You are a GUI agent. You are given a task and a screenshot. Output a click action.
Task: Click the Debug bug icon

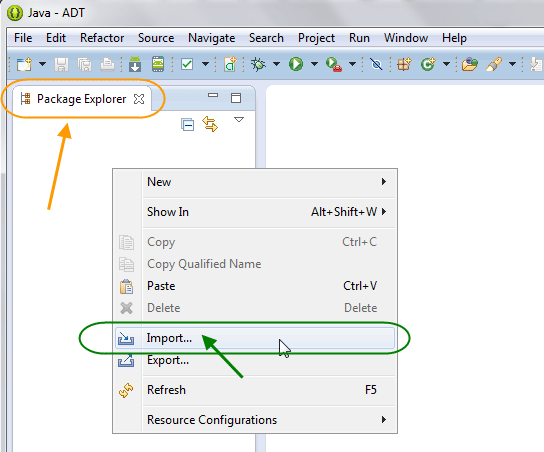click(258, 64)
